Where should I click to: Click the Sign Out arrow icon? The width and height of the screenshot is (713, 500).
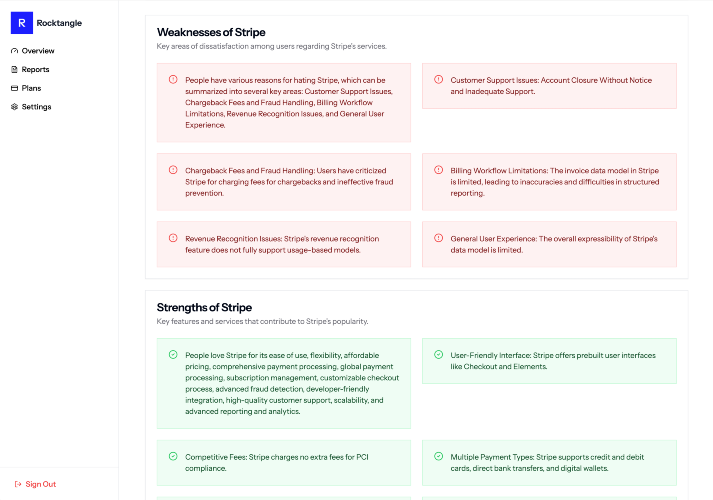[18, 484]
